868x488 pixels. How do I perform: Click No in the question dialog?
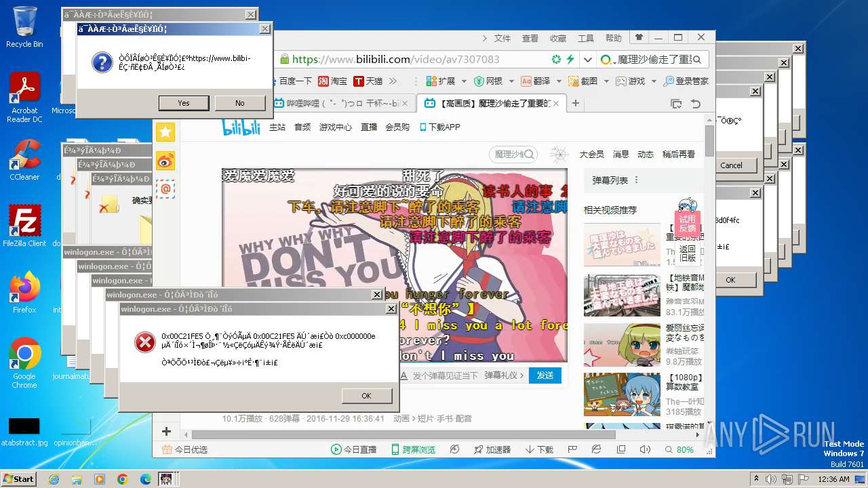click(240, 103)
